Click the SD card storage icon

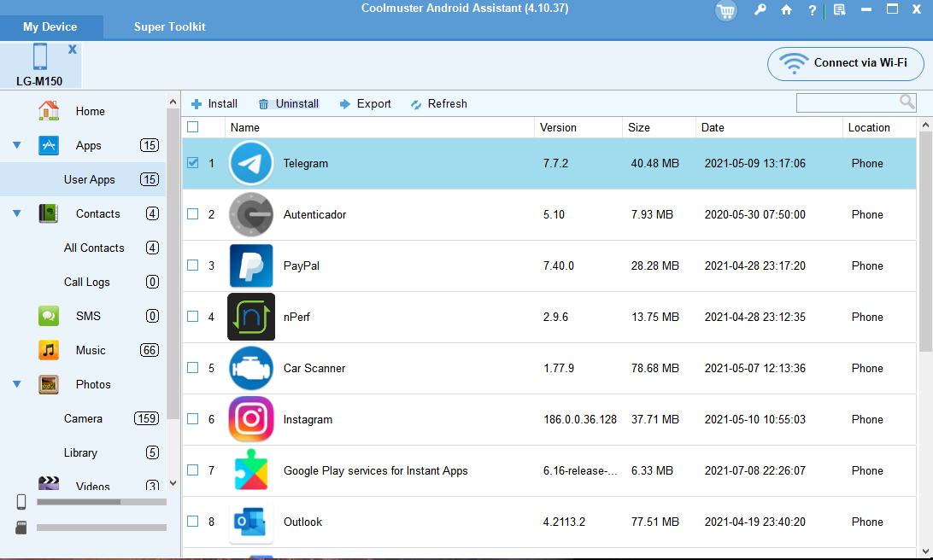point(21,528)
